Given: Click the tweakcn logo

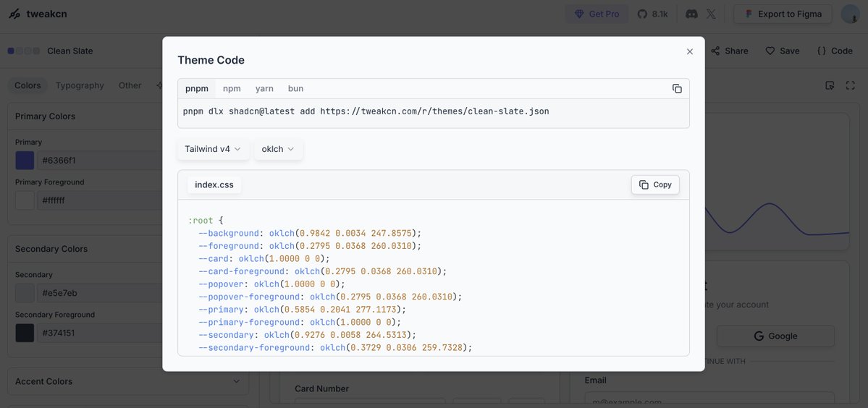Looking at the screenshot, I should pos(38,14).
